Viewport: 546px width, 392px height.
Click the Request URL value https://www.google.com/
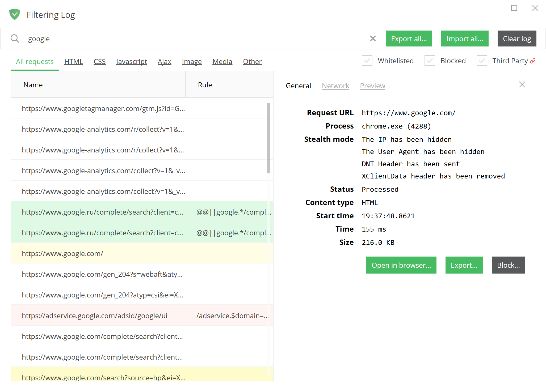point(409,113)
